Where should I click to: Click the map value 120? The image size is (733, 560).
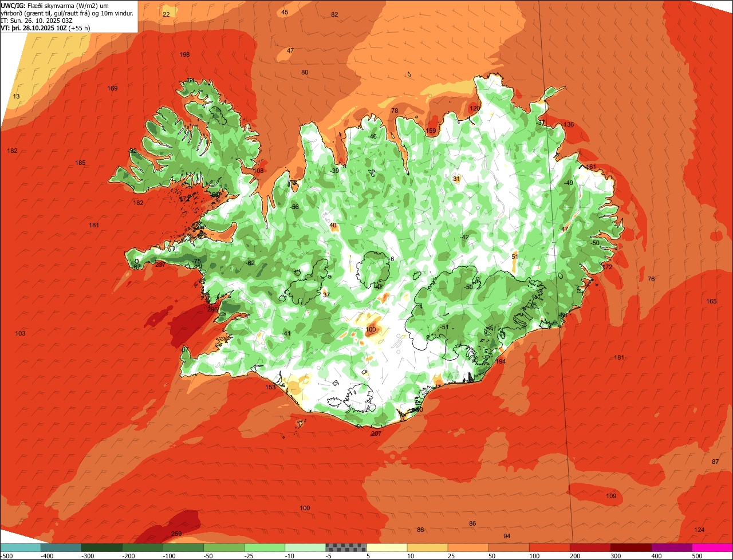click(475, 108)
